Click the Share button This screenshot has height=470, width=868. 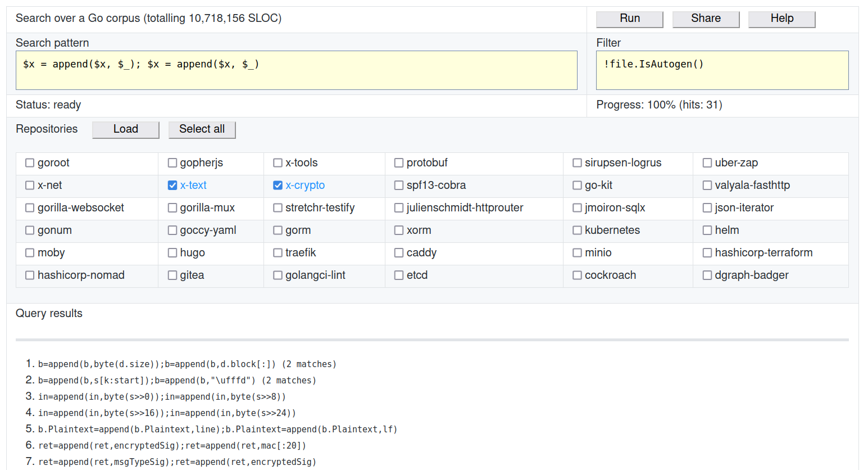[706, 19]
